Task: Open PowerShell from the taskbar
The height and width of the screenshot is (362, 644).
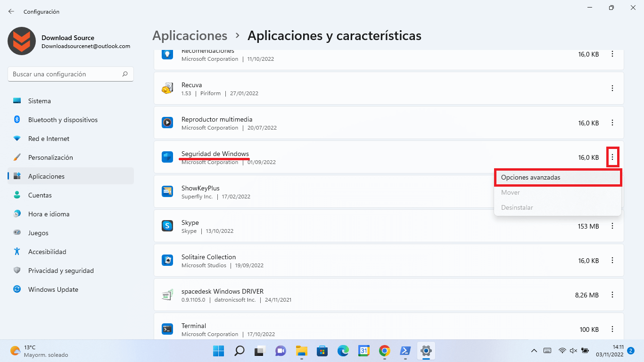Action: pyautogui.click(x=405, y=351)
